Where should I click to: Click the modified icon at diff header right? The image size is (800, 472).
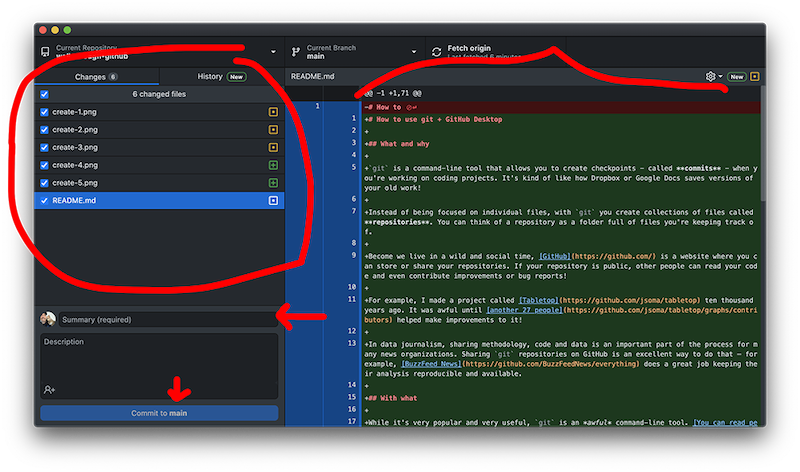(x=755, y=77)
